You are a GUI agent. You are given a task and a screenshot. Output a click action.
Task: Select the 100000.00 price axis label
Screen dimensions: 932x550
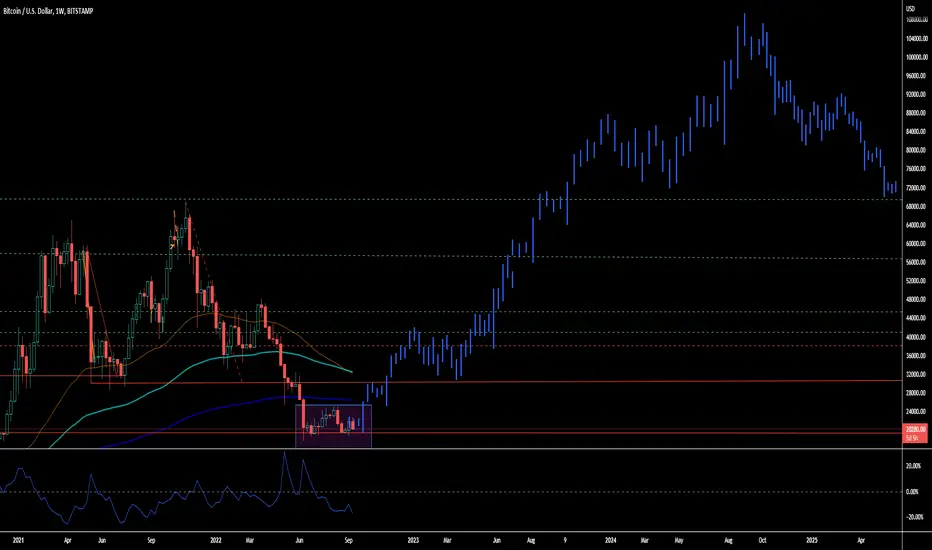pyautogui.click(x=917, y=57)
